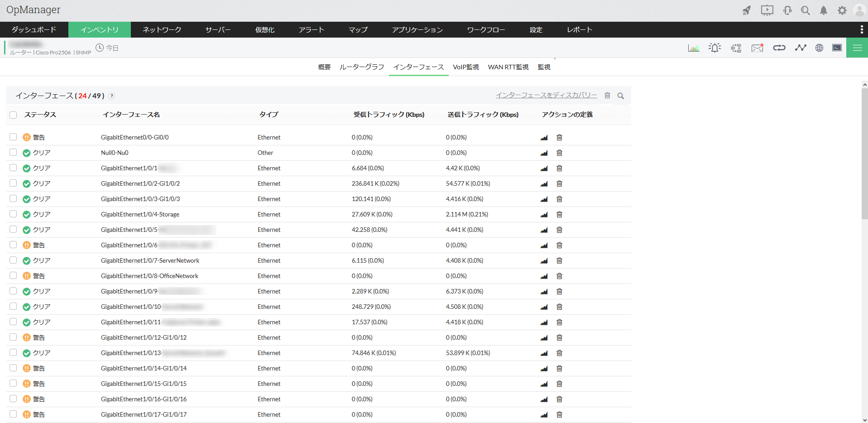868x423 pixels.
Task: Check the GigabitEthernet1/0/7-ServerNetwork row checkbox
Action: point(13,260)
